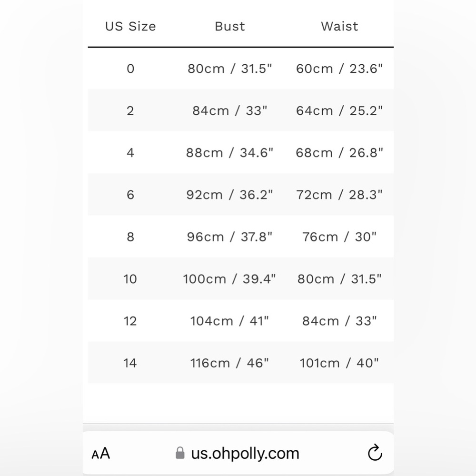The height and width of the screenshot is (476, 476).
Task: Click the 101cm / 40" waist cell
Action: (339, 363)
